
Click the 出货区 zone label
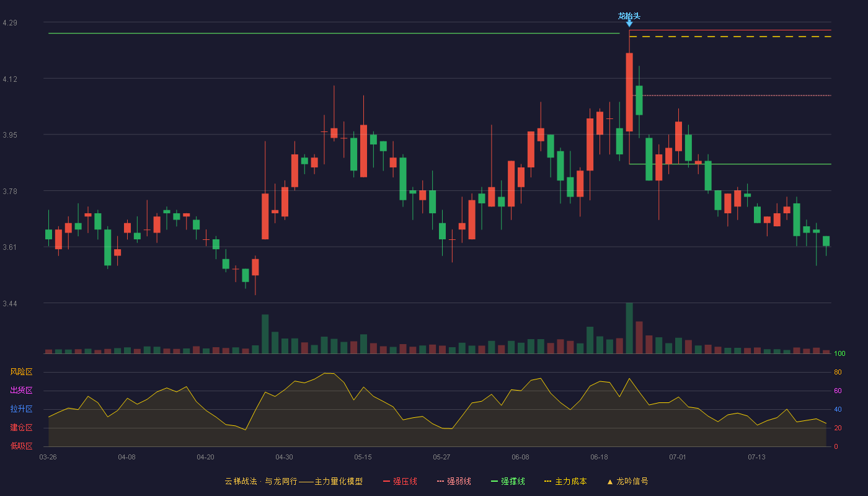pos(21,391)
